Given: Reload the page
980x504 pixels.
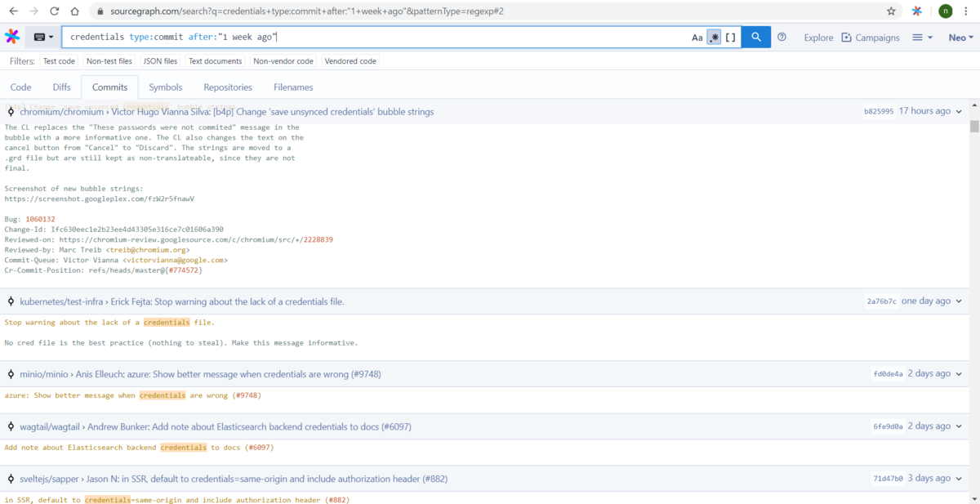Looking at the screenshot, I should tap(54, 11).
